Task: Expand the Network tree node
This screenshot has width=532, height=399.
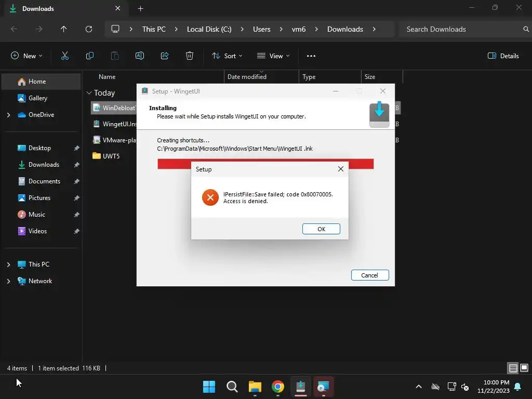Action: 8,281
